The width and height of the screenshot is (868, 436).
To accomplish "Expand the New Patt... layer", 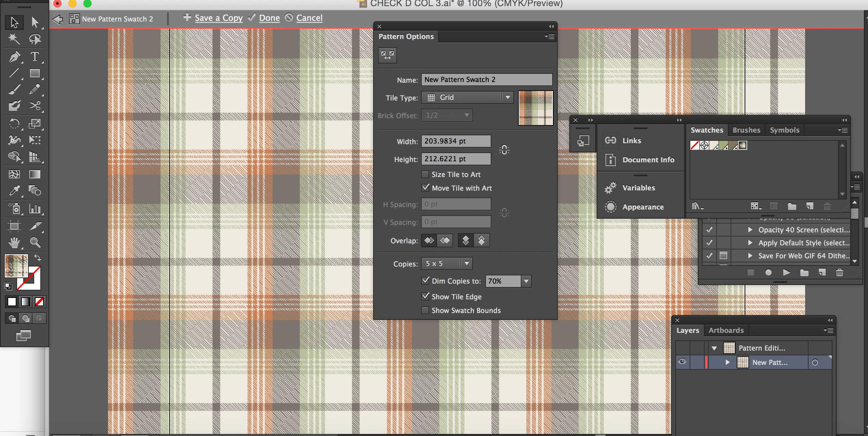I will pos(728,362).
